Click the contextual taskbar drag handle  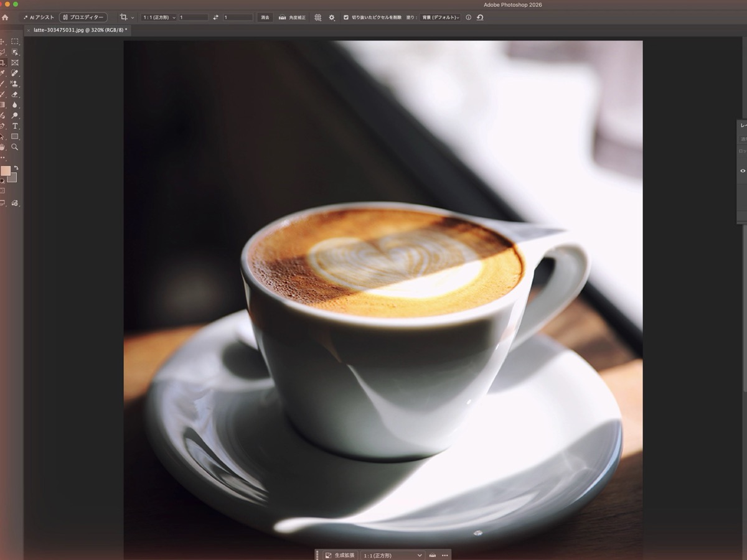tap(317, 555)
